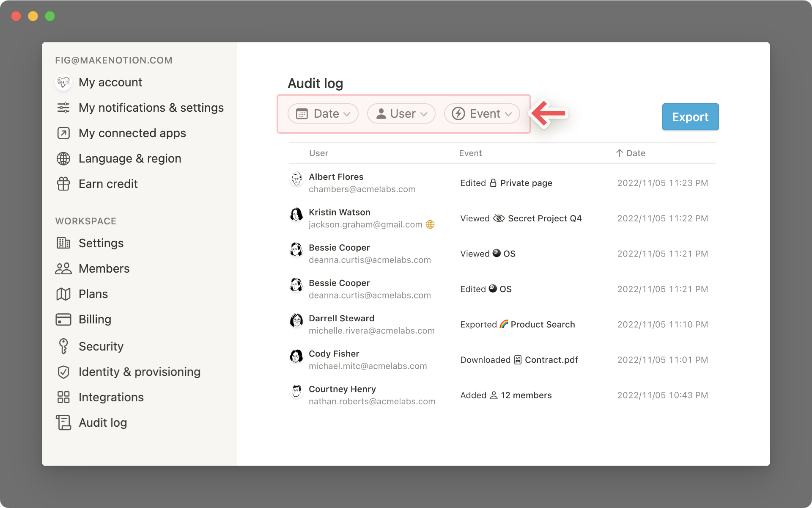The width and height of the screenshot is (812, 508).
Task: Open the User filter dropdown
Action: pyautogui.click(x=401, y=113)
